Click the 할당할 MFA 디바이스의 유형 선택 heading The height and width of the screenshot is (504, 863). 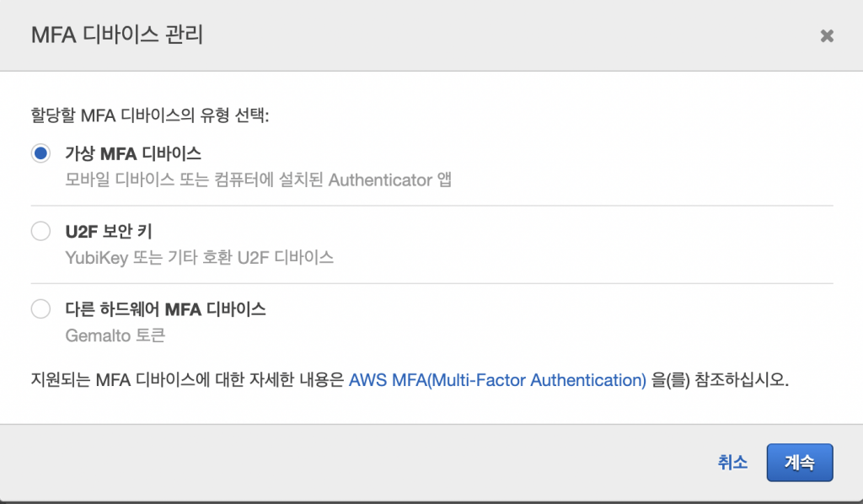click(x=150, y=115)
